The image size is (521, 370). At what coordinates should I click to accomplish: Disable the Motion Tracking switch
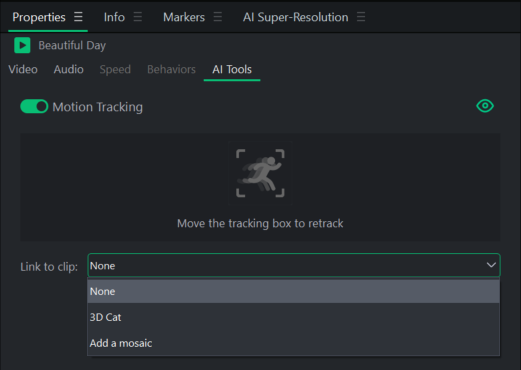coord(34,107)
